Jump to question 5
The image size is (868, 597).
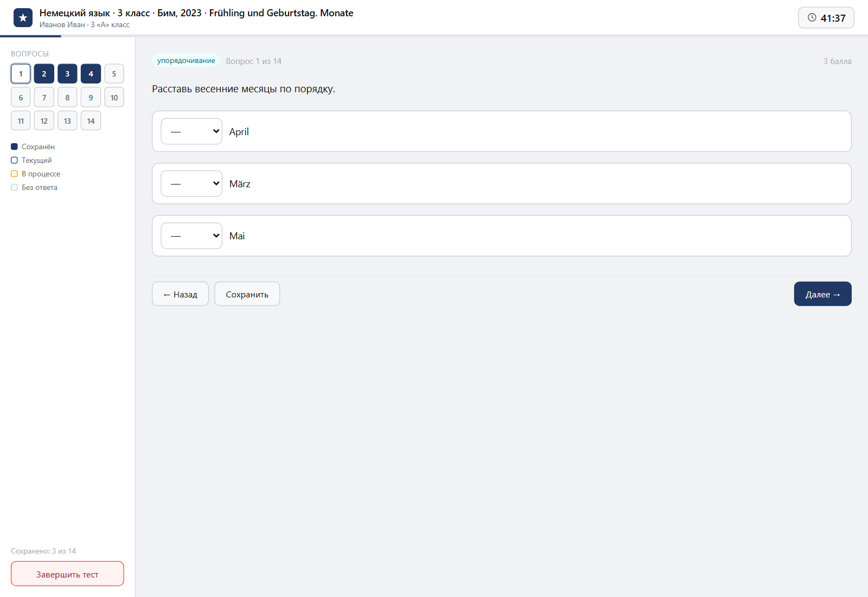[114, 74]
